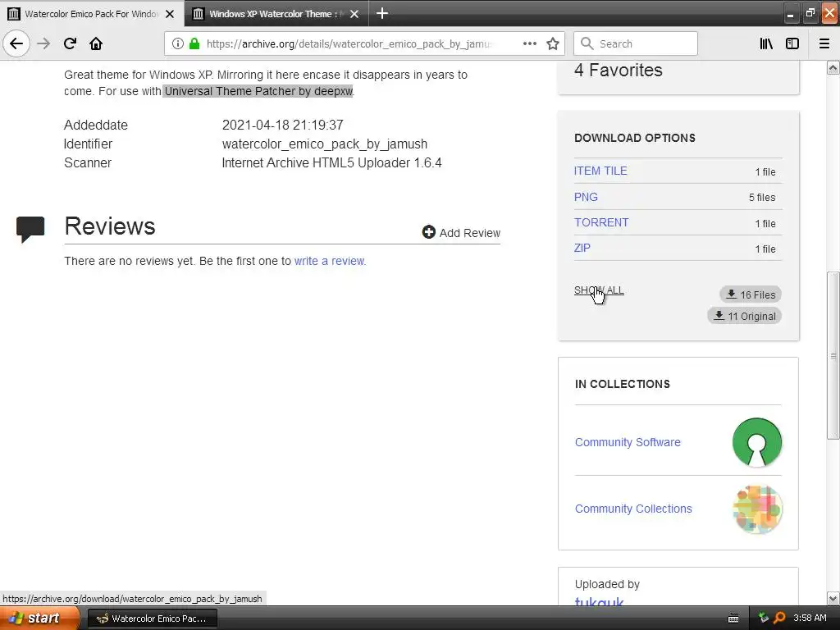Screen dimensions: 840x630
Task: Select the Addeddate value 2021-04-18 21:19:37
Action: pyautogui.click(x=282, y=125)
